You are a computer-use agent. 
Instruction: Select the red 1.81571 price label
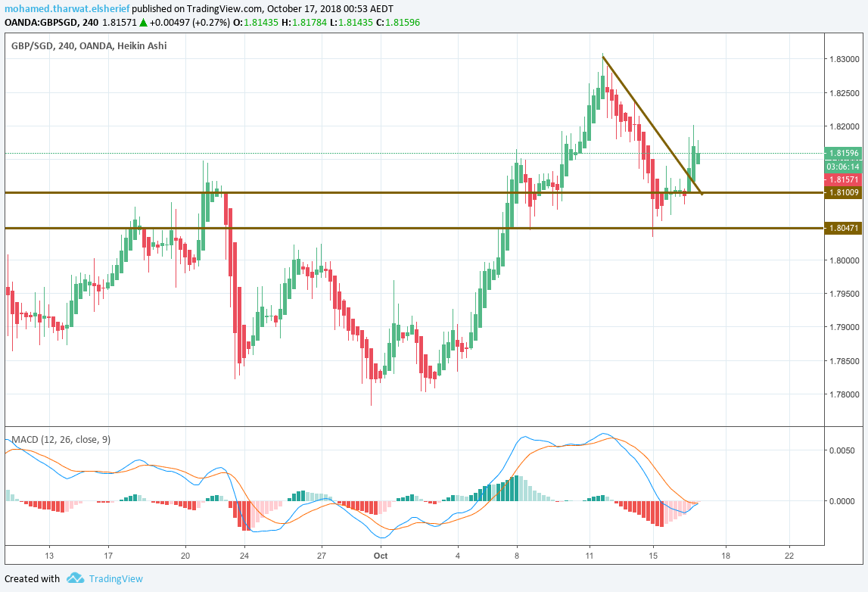tap(843, 179)
